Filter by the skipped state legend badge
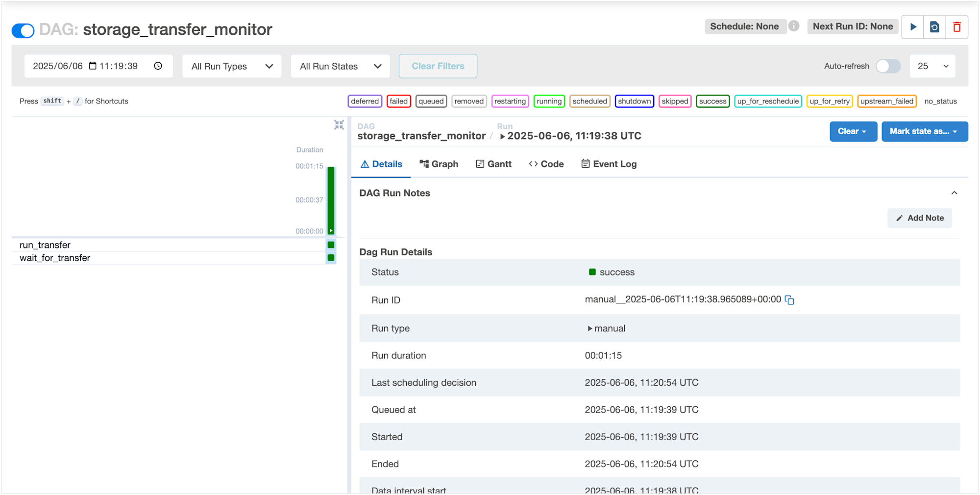This screenshot has height=495, width=980. [675, 101]
